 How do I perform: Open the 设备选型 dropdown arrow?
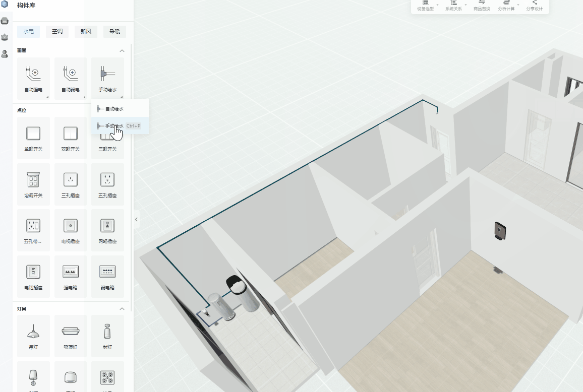click(437, 5)
